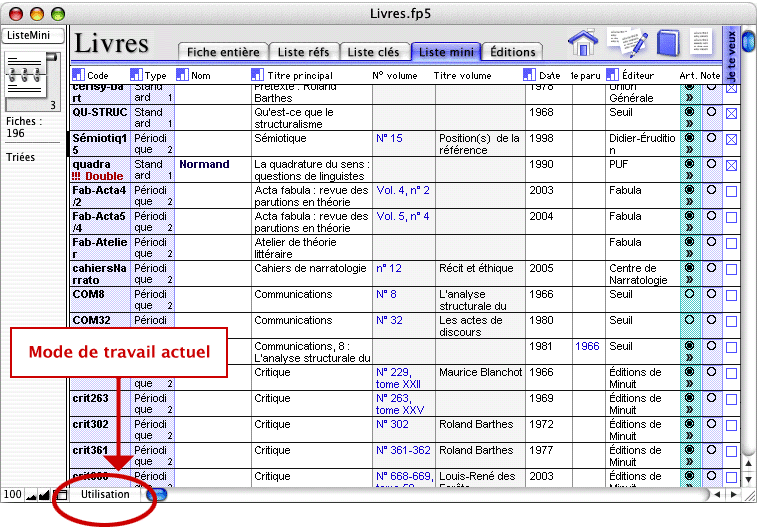
Task: Open the Utilisation mode pop-up menu
Action: [x=105, y=495]
